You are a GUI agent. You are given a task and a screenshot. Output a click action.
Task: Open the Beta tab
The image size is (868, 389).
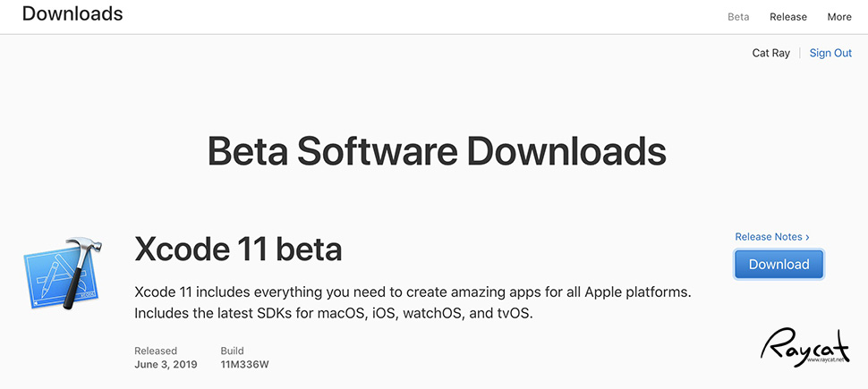pos(738,17)
